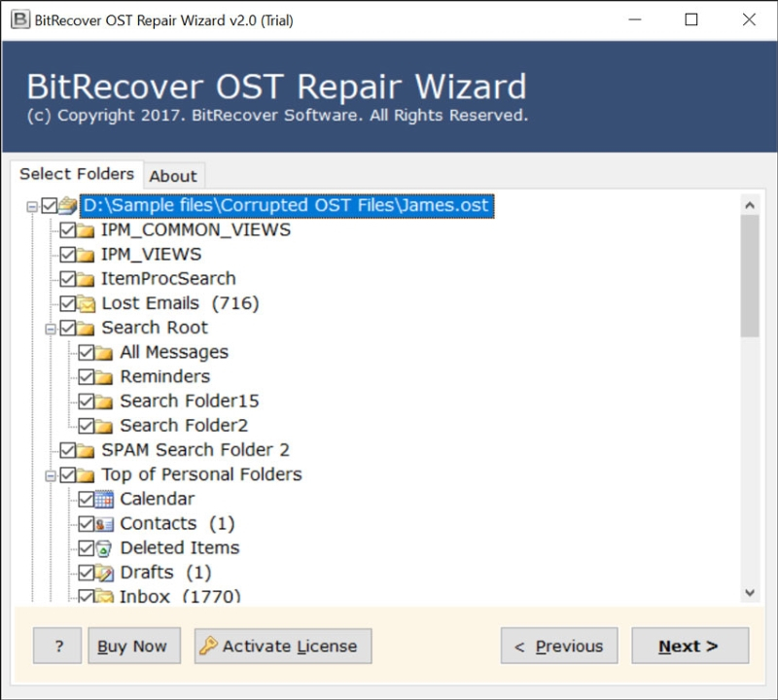
Task: Uncheck the Lost Emails checkbox
Action: (x=68, y=303)
